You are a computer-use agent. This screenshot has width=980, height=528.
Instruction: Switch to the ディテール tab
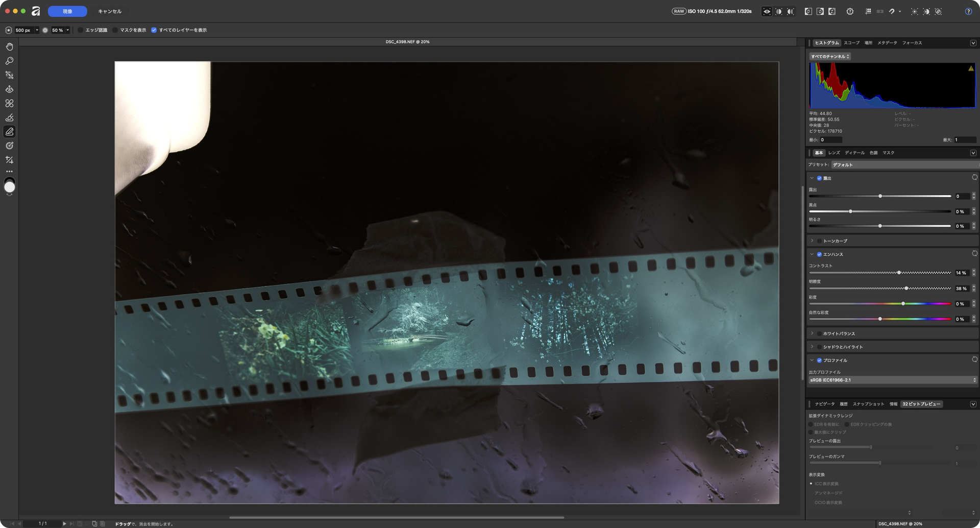854,153
